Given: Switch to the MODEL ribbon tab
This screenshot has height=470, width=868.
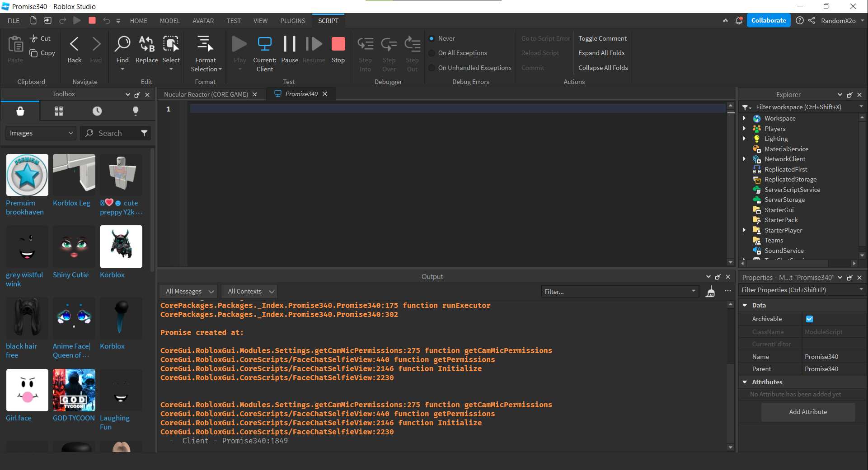Looking at the screenshot, I should (x=169, y=20).
